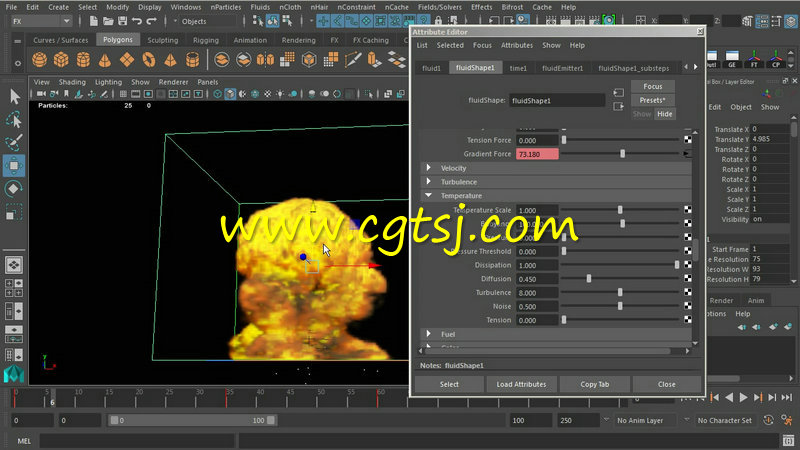This screenshot has height=450, width=800.
Task: Click the Open Scene folder icon
Action: (108, 21)
